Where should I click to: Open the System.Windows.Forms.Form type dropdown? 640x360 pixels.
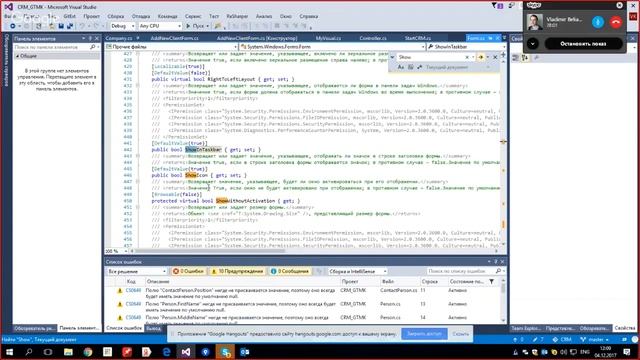pos(333,47)
